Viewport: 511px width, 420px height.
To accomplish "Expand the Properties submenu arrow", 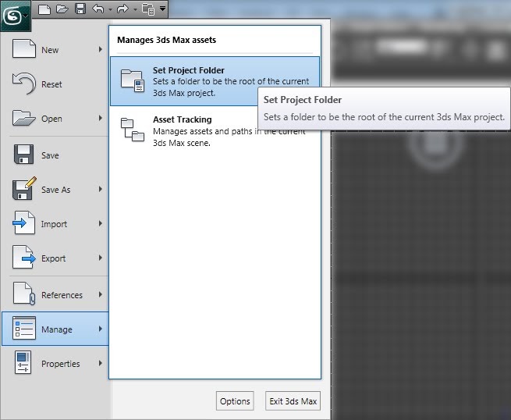I will point(101,363).
